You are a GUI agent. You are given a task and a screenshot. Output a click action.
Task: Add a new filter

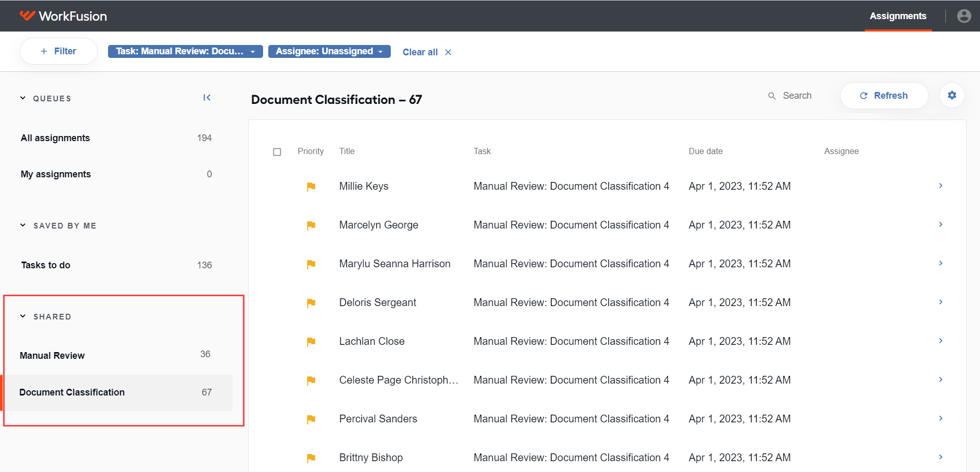click(58, 51)
